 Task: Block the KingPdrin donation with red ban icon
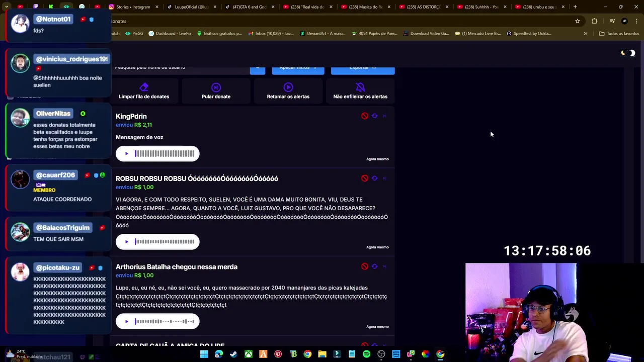click(365, 116)
